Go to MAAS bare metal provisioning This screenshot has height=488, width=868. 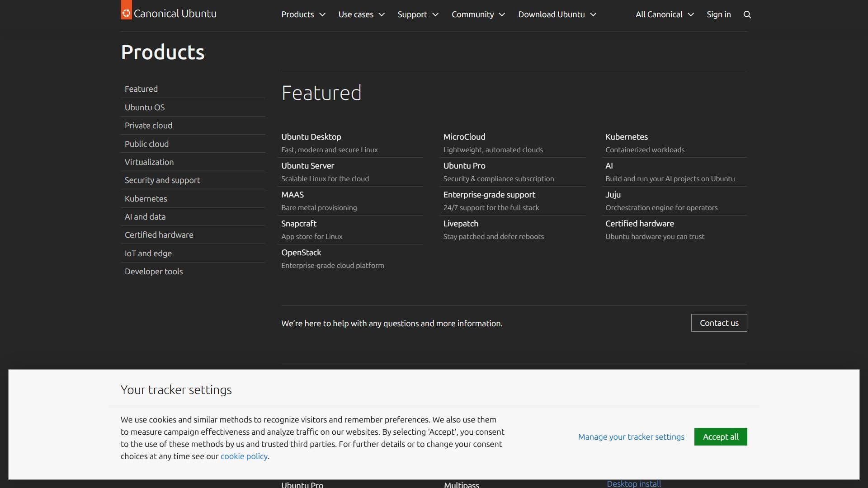coord(292,195)
